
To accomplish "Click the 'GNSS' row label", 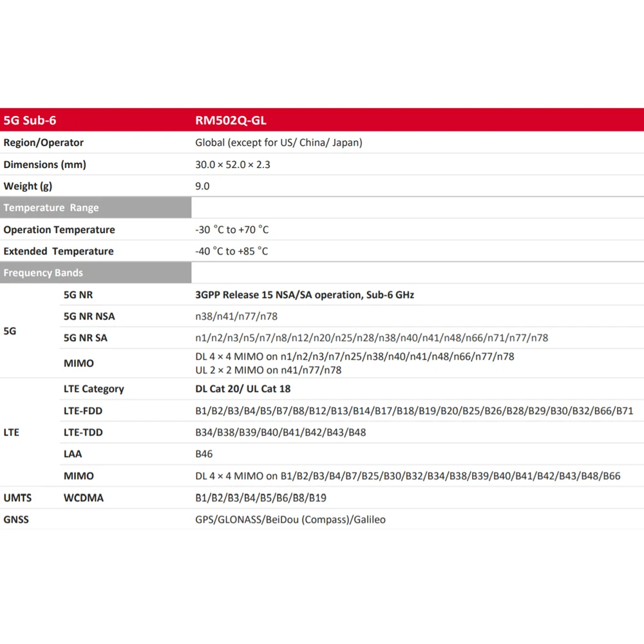I will [16, 520].
